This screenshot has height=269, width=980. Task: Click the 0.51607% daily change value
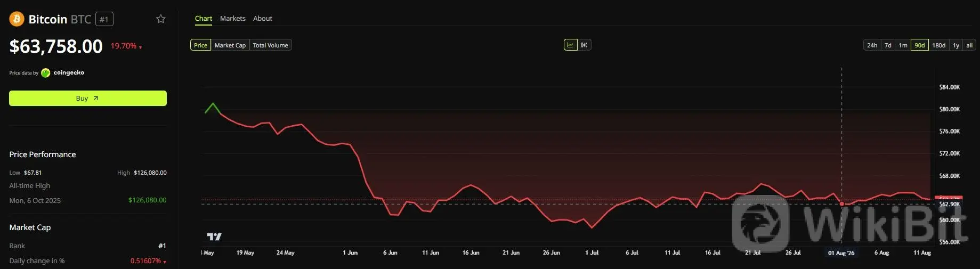pyautogui.click(x=145, y=260)
